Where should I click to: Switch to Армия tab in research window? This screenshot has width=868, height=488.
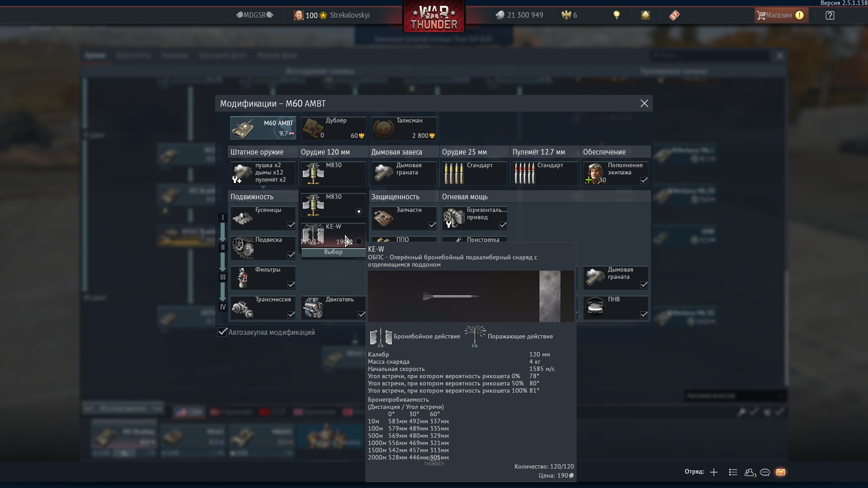pyautogui.click(x=95, y=56)
